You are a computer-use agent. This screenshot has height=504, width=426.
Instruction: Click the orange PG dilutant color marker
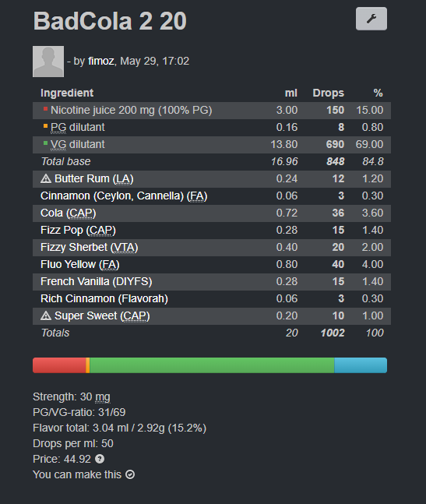point(45,126)
